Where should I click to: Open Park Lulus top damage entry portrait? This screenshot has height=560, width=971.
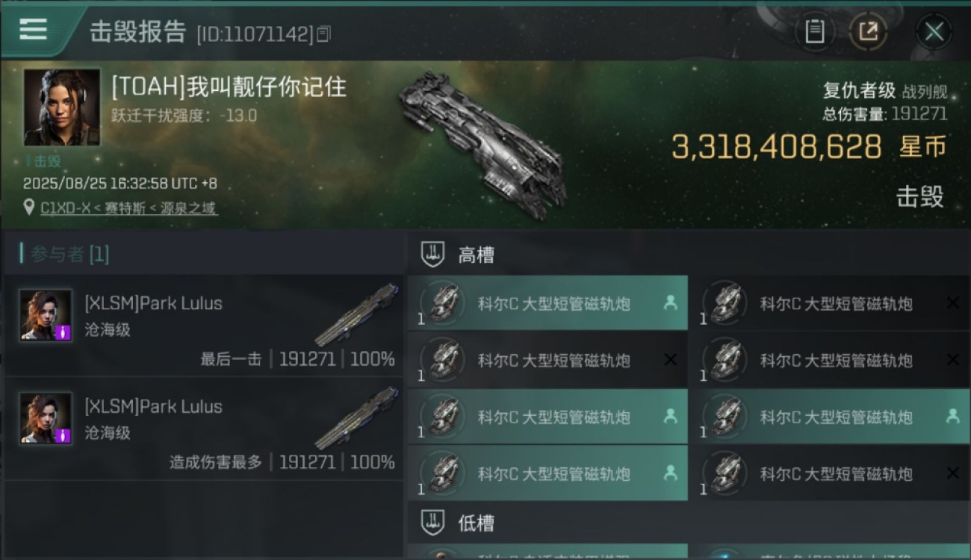click(x=46, y=418)
